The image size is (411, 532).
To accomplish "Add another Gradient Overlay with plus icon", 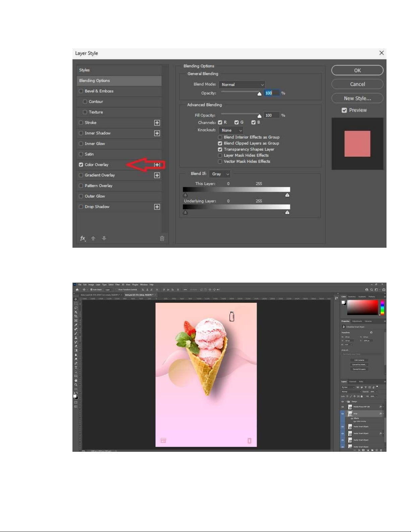I will click(157, 175).
